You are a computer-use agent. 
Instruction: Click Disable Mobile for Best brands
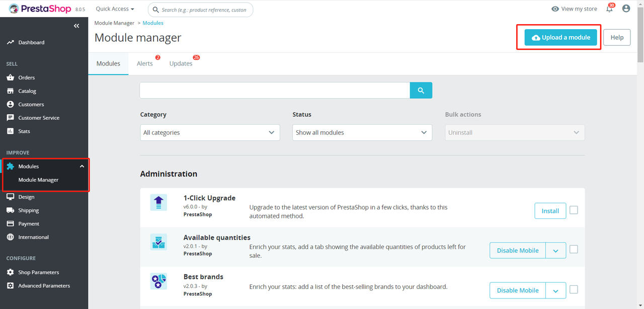(x=518, y=290)
